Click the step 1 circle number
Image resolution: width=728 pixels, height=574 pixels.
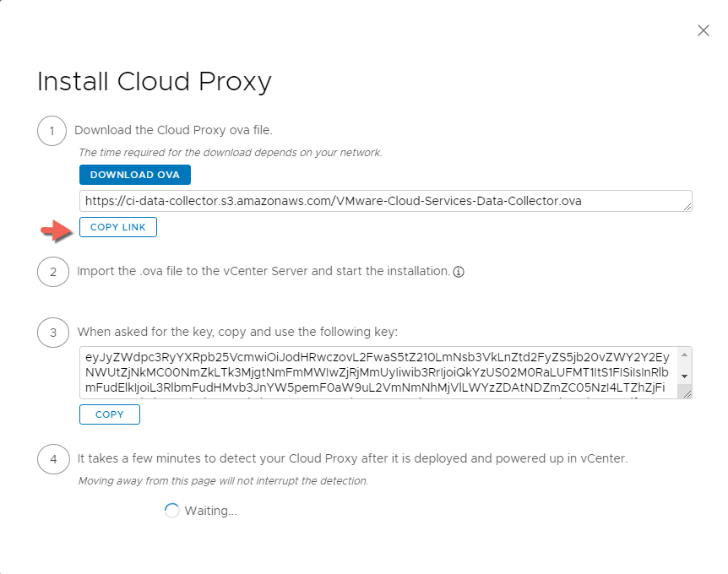(52, 131)
